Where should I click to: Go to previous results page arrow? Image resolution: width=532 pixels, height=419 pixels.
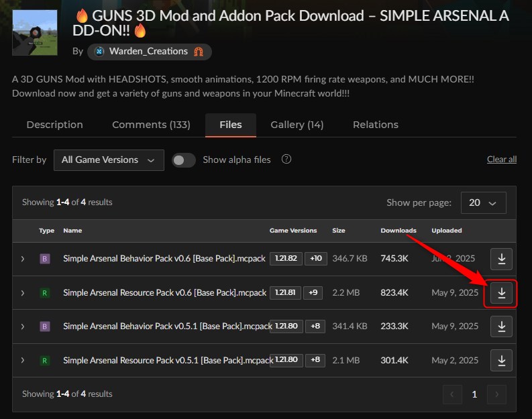pyautogui.click(x=452, y=394)
